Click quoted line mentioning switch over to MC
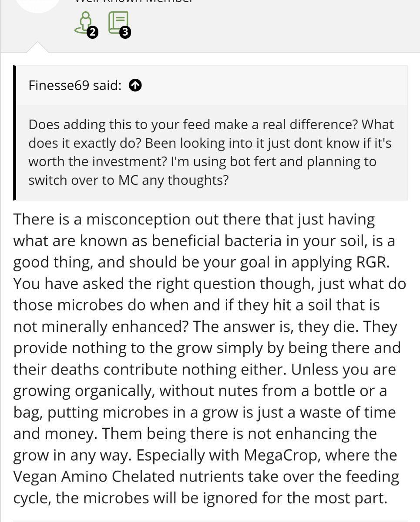 [x=128, y=180]
